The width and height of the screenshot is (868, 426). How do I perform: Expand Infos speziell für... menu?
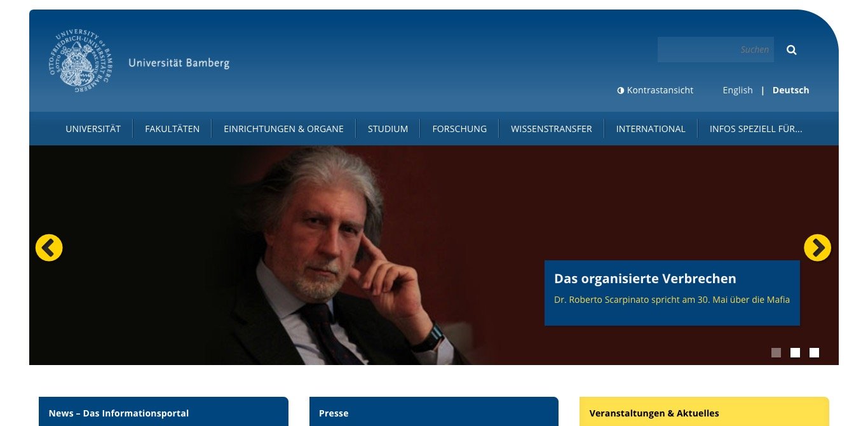(x=756, y=129)
